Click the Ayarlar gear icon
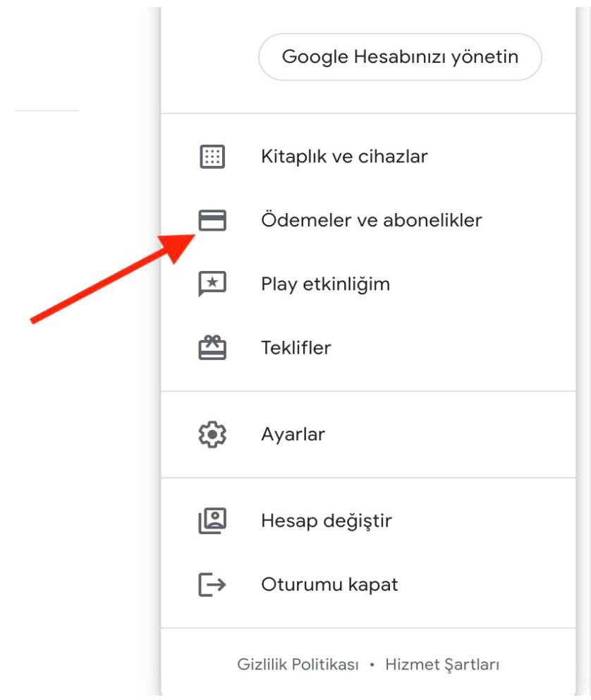This screenshot has height=700, width=591. 212,434
